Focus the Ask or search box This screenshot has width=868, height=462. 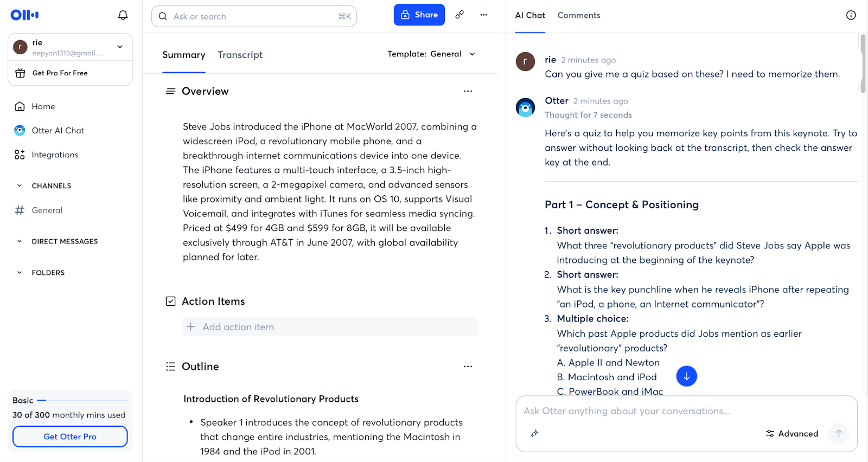254,16
